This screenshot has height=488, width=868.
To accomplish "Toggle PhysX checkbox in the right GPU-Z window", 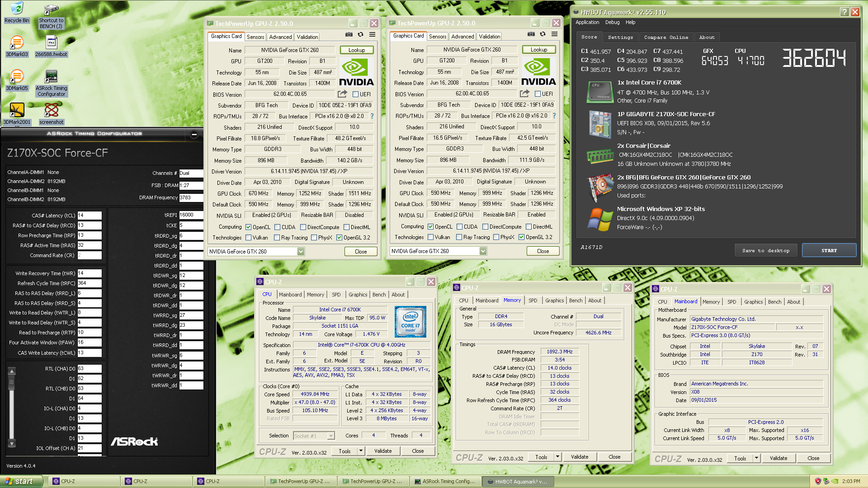I will tap(496, 237).
